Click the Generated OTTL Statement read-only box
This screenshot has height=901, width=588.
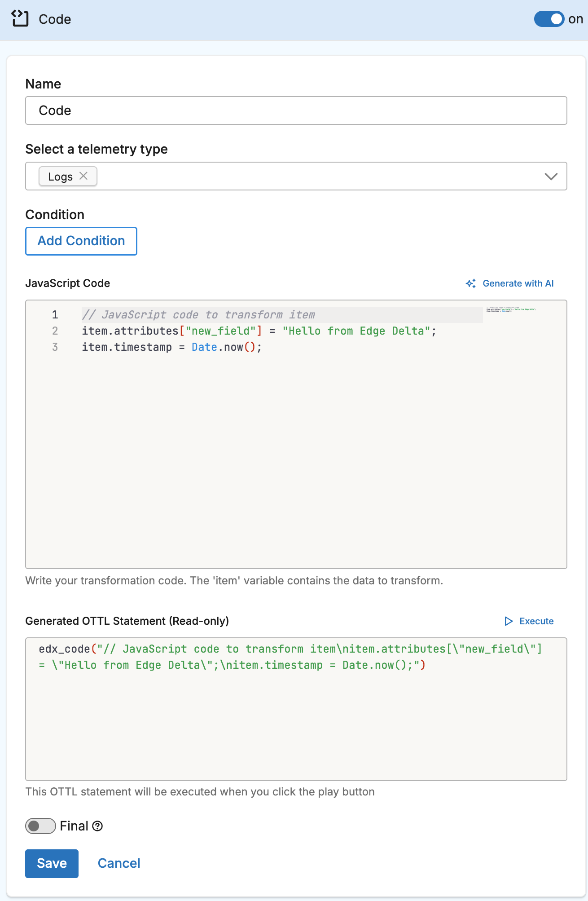coord(296,719)
